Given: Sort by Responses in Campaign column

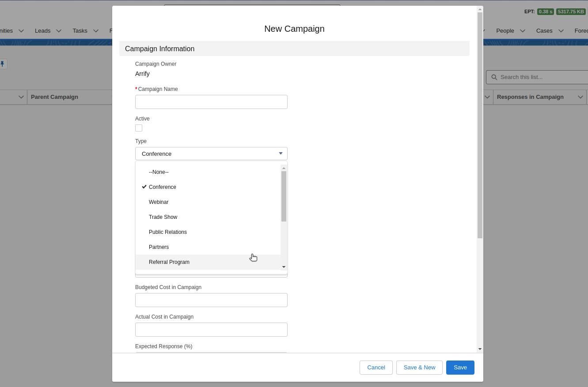Looking at the screenshot, I should 530,97.
